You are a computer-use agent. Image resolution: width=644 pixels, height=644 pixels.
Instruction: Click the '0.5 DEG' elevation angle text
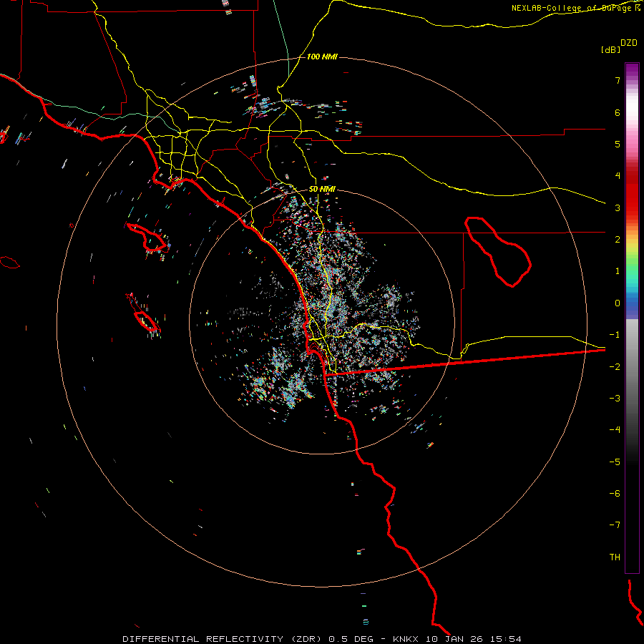click(351, 639)
